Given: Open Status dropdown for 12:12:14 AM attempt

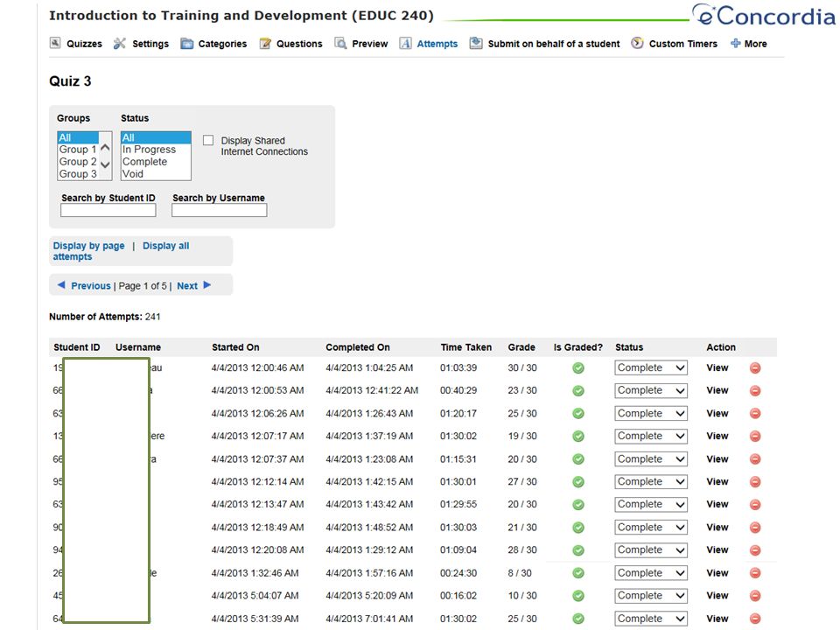Looking at the screenshot, I should coord(651,481).
